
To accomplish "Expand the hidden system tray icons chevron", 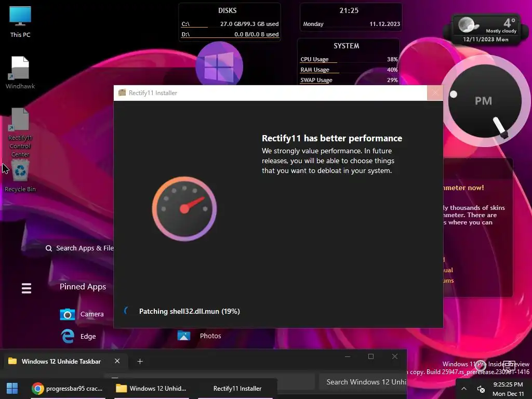I will coord(464,389).
